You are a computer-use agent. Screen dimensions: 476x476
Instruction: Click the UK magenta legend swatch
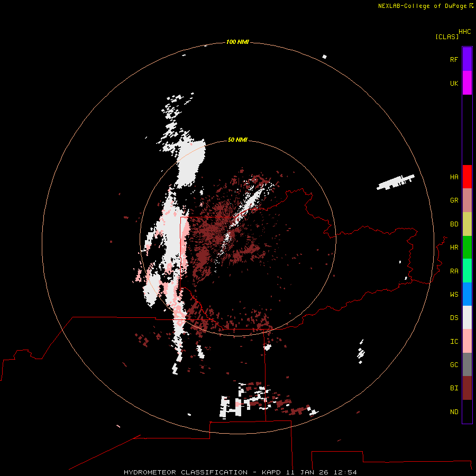467,83
